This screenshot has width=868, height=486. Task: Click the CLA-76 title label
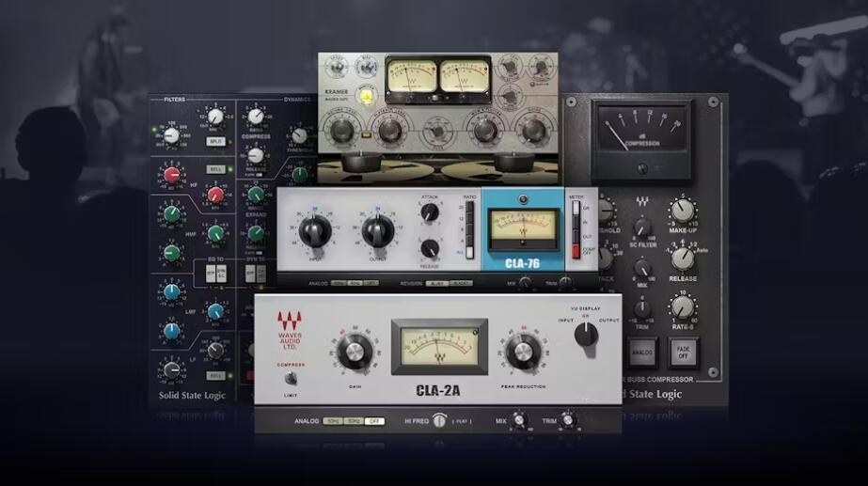523,263
